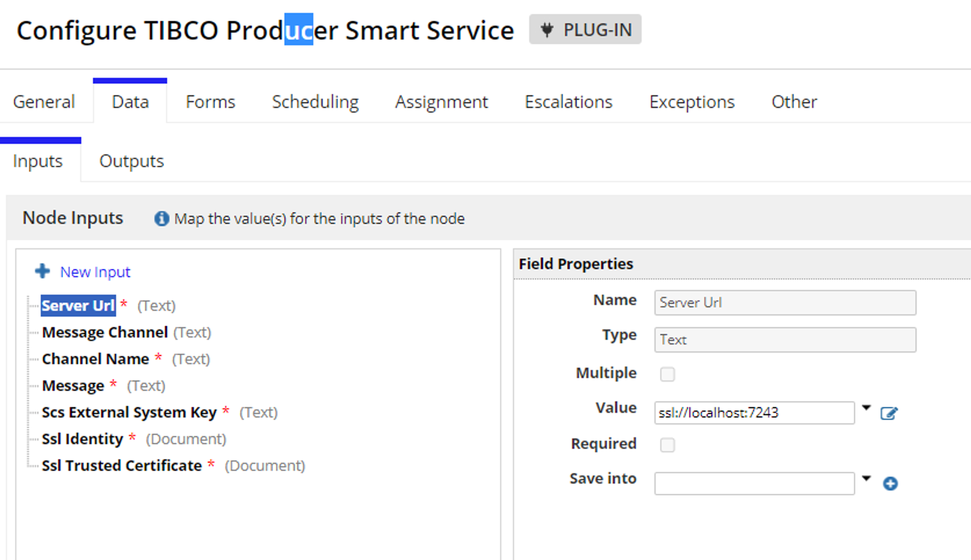Screen dimensions: 971x560
Task: Select the Message Channel input
Action: click(x=105, y=332)
